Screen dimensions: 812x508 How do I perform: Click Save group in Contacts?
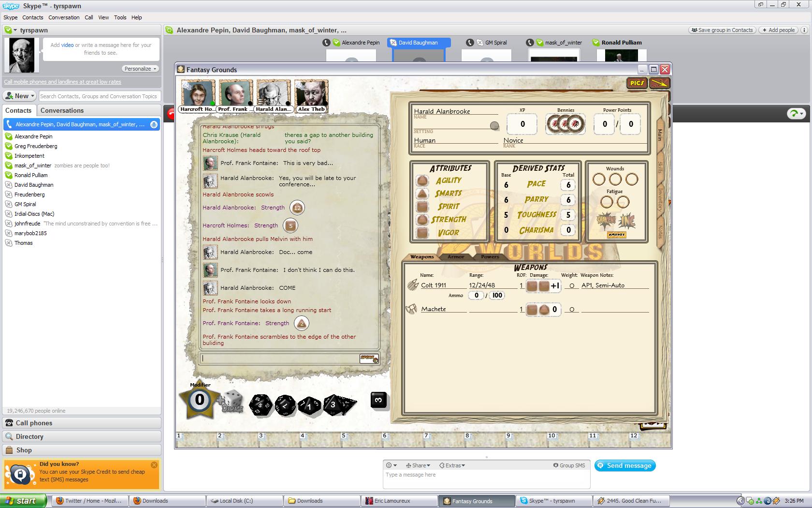pos(722,30)
